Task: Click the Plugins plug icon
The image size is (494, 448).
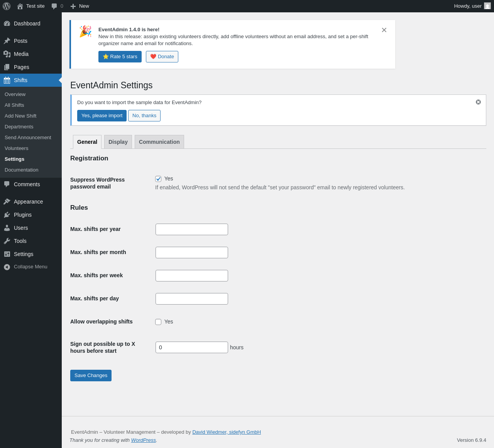Action: pyautogui.click(x=7, y=215)
